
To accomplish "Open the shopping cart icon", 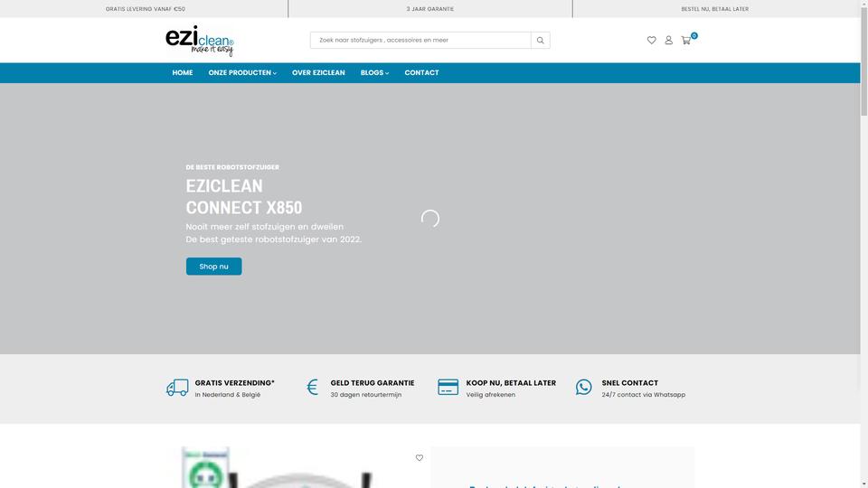I will [x=686, y=41].
